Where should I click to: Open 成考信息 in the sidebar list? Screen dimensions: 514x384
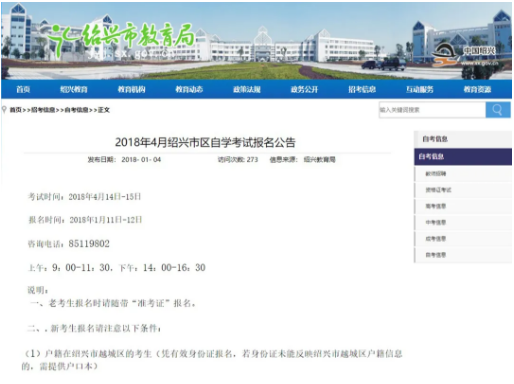(463, 239)
